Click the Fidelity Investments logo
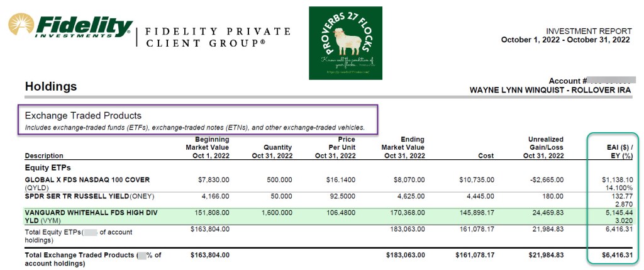 pos(70,28)
